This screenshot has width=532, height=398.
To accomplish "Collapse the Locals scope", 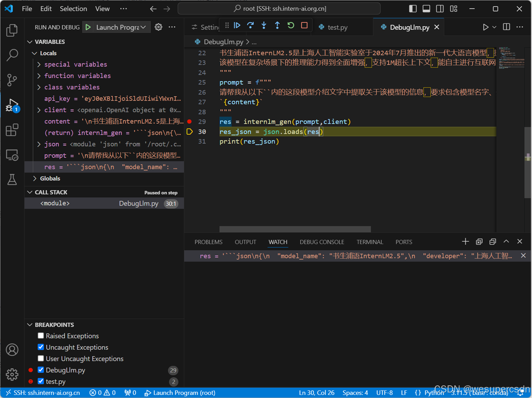I will [35, 53].
